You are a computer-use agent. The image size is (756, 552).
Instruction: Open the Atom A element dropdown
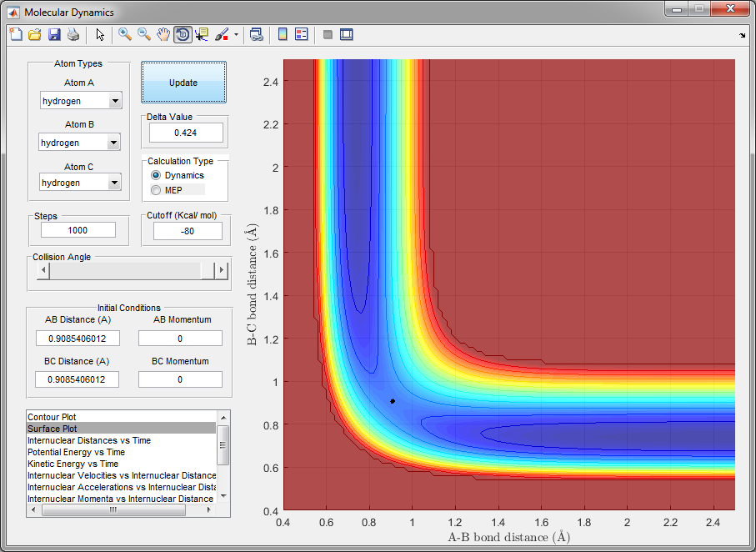[x=115, y=101]
